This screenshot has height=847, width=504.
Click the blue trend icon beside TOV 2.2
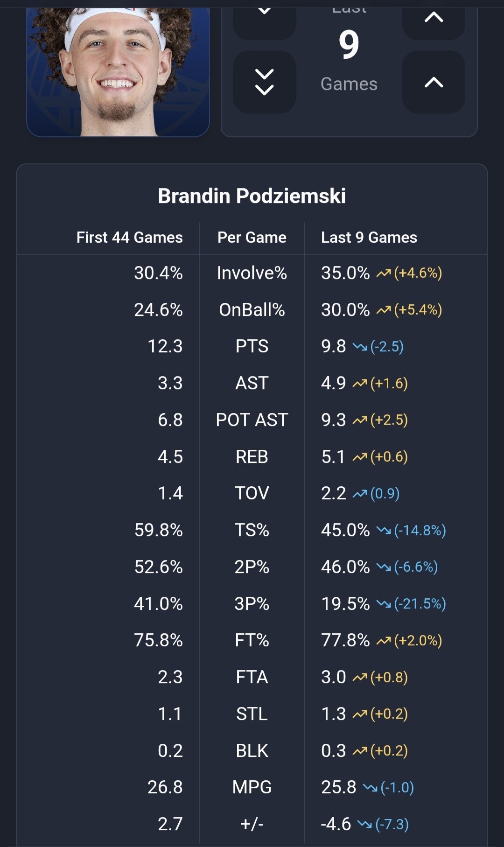(360, 494)
